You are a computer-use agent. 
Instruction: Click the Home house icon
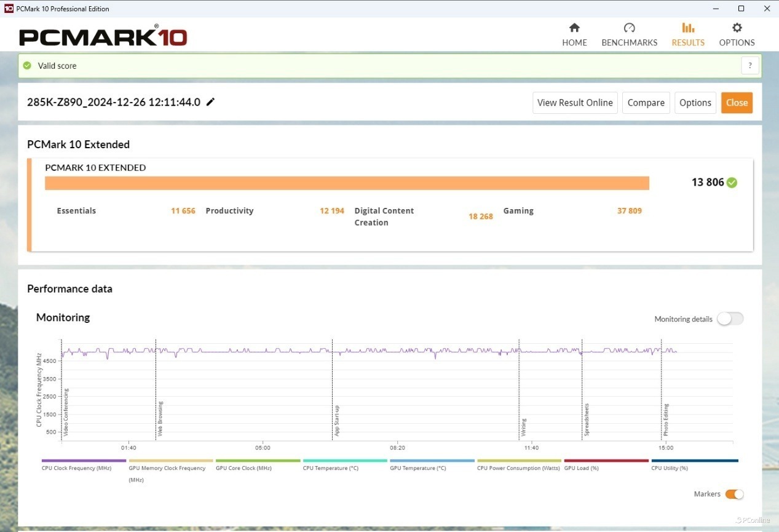point(574,28)
